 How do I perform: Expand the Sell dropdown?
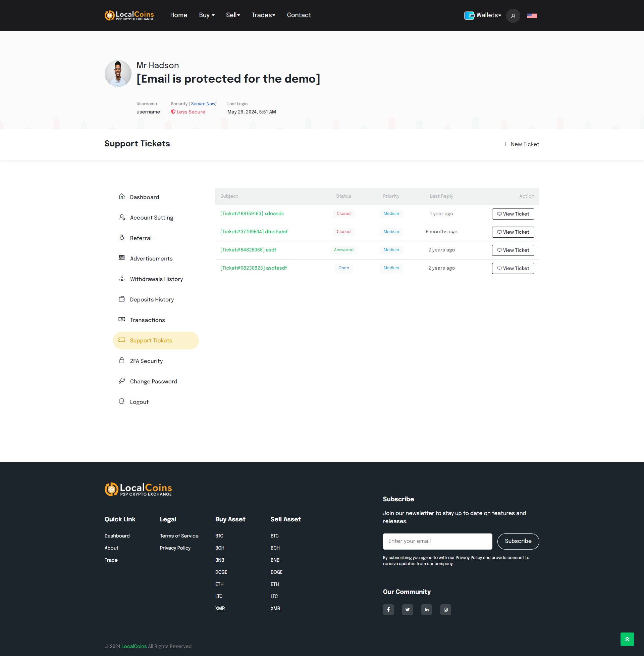233,15
